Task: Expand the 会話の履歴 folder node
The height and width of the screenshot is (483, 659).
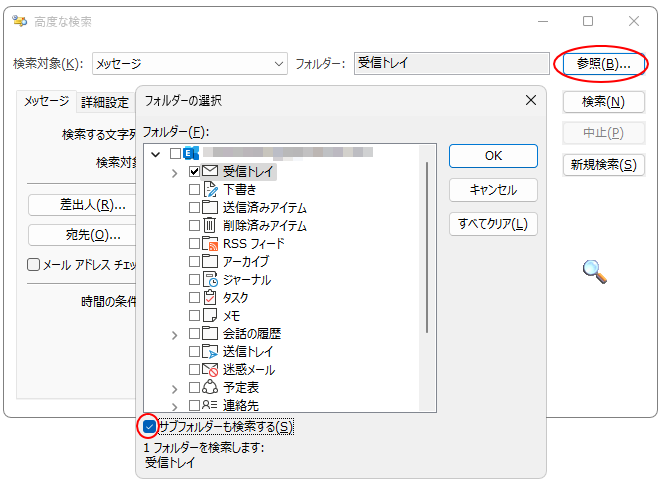Action: [x=175, y=334]
